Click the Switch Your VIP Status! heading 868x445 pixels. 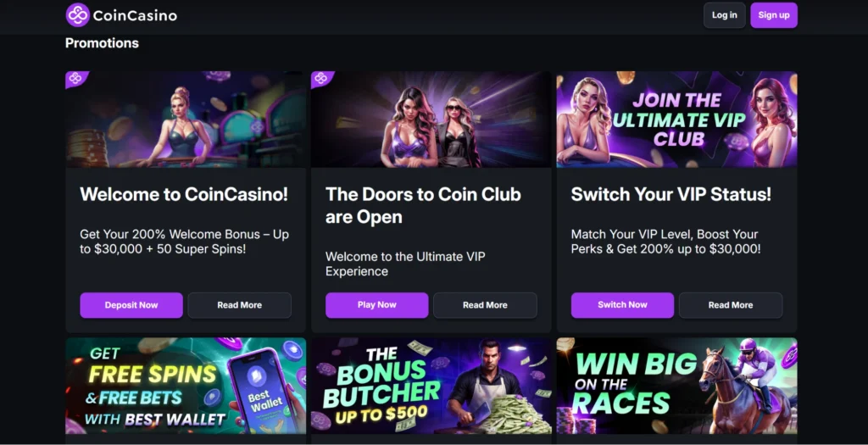(671, 194)
